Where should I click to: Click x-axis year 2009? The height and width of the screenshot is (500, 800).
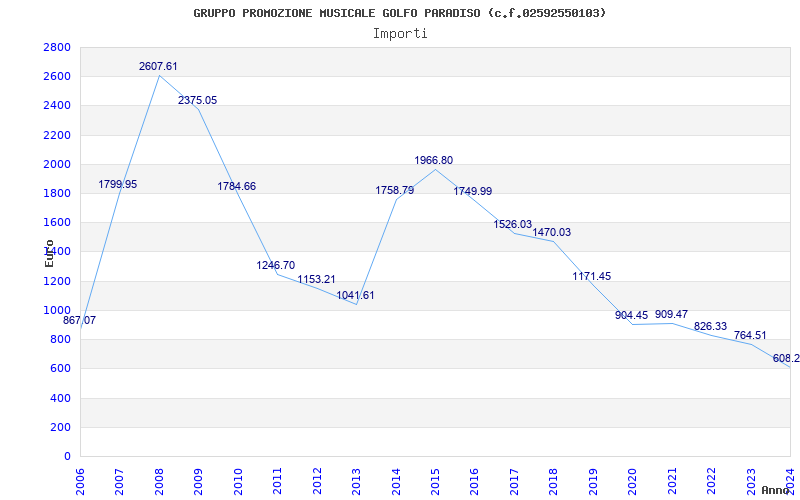(198, 481)
